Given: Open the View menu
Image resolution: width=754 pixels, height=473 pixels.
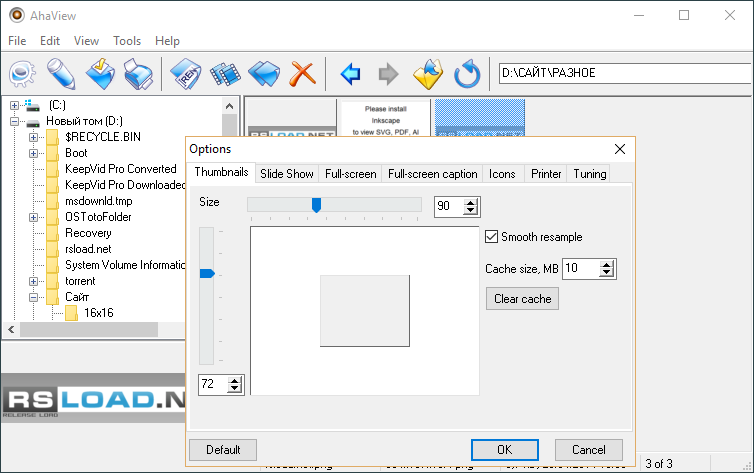Looking at the screenshot, I should point(86,41).
